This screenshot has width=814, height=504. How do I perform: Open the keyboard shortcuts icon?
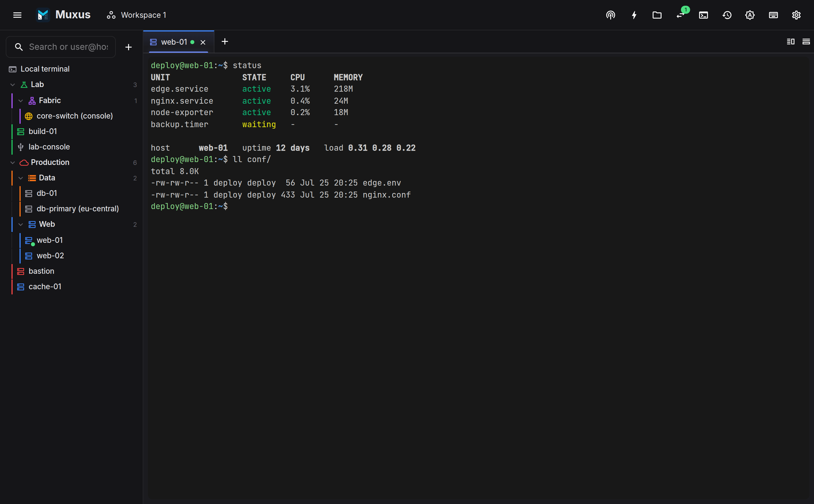773,15
